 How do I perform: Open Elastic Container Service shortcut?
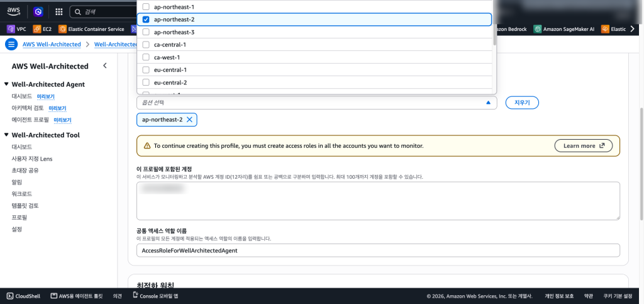point(91,29)
